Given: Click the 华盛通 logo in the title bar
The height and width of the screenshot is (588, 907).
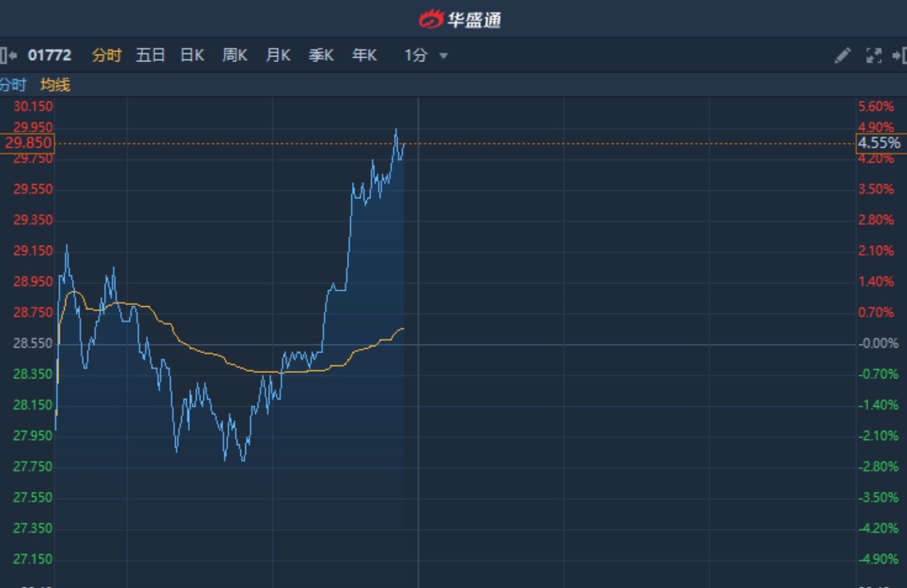Looking at the screenshot, I should point(460,19).
